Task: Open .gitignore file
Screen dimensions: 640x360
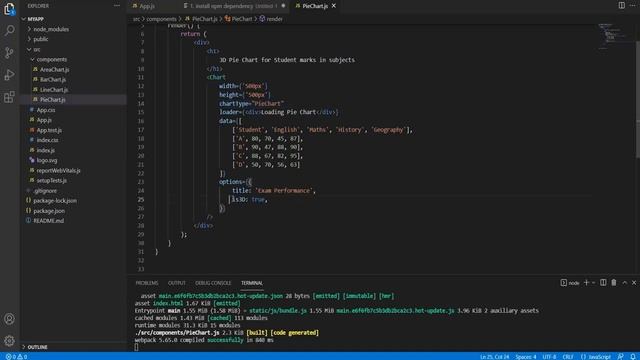Action: point(45,191)
